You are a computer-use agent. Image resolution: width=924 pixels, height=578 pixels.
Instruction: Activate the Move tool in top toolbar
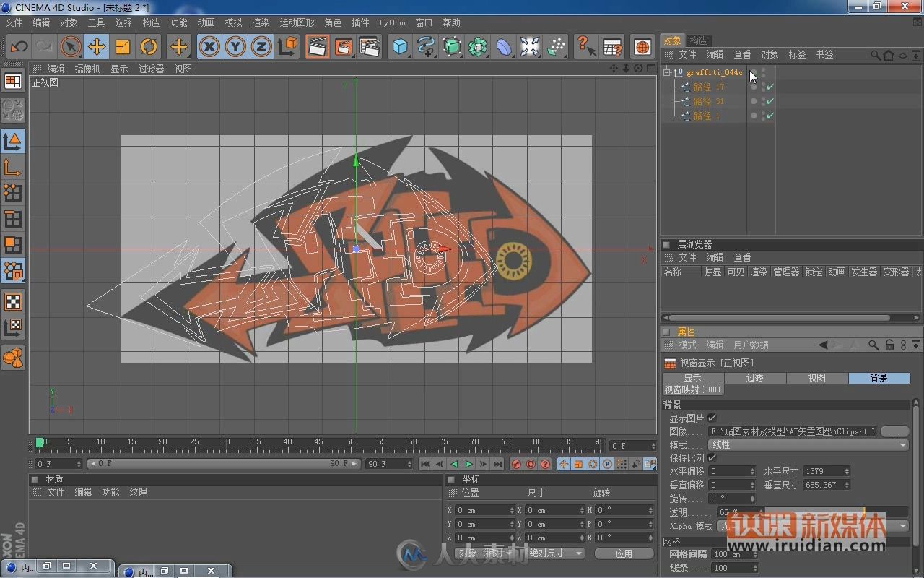point(96,47)
